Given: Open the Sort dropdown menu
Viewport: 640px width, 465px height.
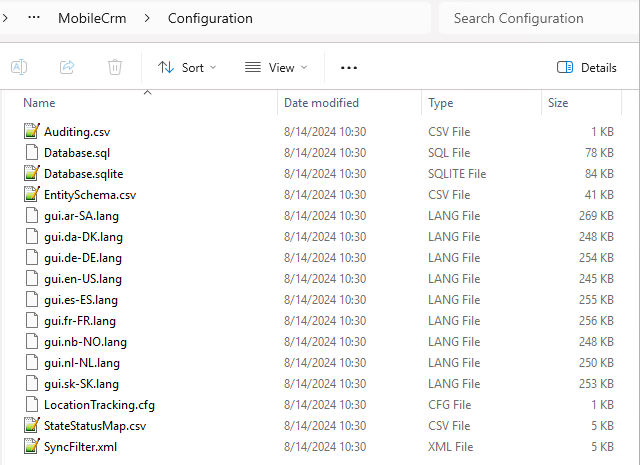Looking at the screenshot, I should (x=181, y=67).
